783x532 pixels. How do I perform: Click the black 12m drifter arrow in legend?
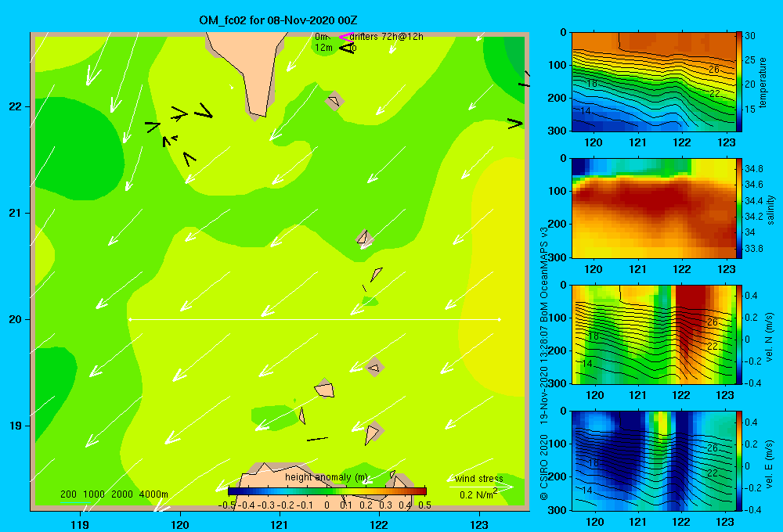(347, 48)
